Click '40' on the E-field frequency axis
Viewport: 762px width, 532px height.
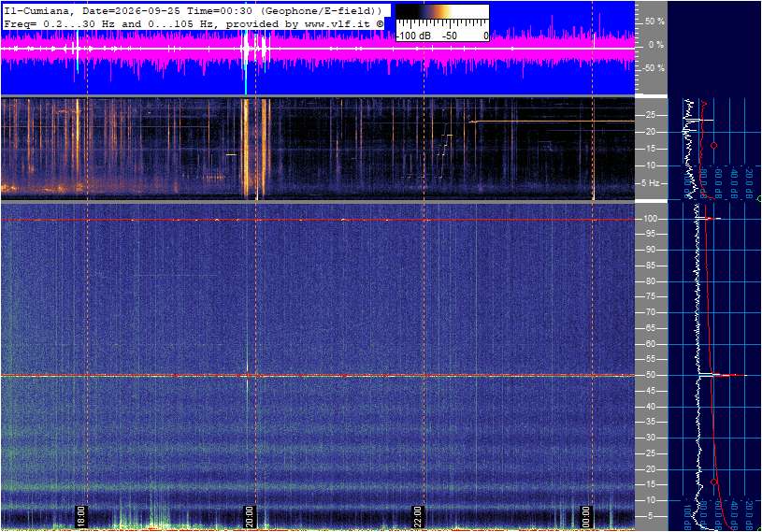650,407
